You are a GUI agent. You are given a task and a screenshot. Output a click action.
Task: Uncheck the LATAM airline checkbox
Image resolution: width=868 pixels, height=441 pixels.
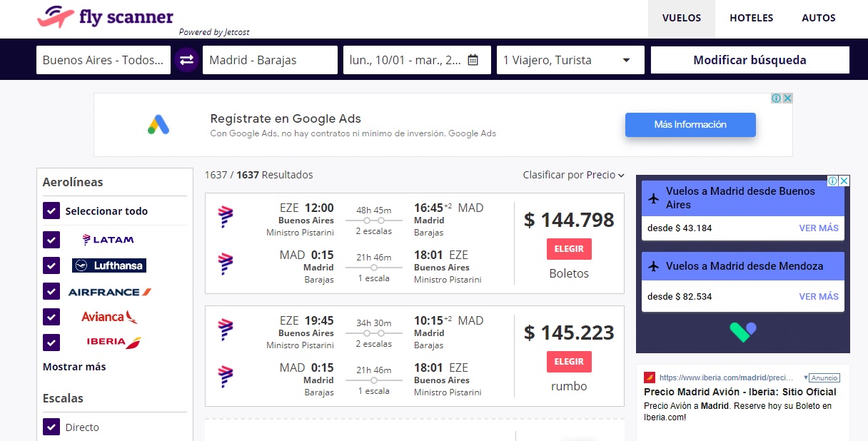click(x=51, y=239)
